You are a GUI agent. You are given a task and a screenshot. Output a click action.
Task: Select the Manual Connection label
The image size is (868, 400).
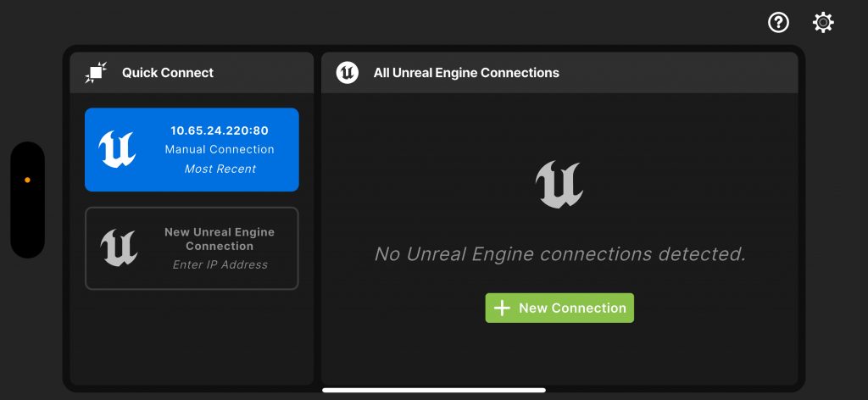pyautogui.click(x=220, y=149)
